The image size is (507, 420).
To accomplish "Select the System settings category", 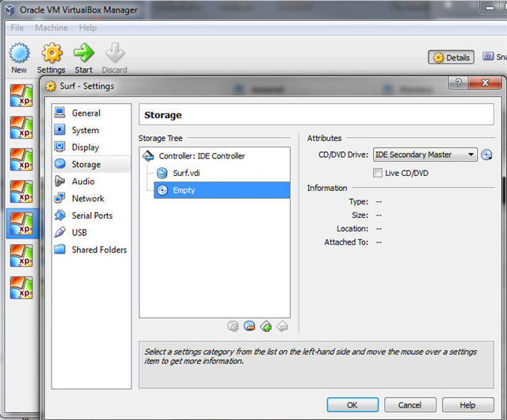I will click(x=91, y=130).
